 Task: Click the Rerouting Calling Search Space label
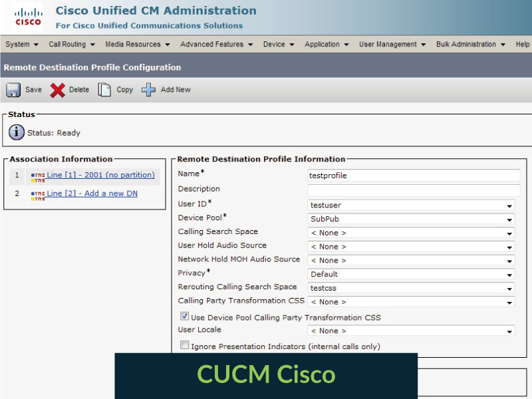237,287
